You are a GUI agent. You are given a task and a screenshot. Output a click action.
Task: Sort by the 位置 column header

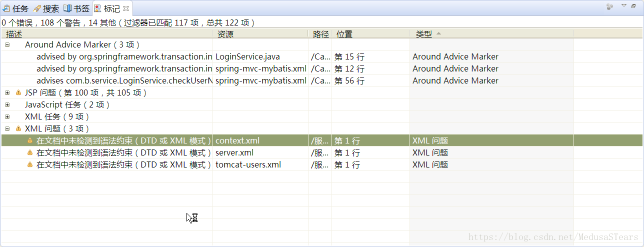(370, 34)
